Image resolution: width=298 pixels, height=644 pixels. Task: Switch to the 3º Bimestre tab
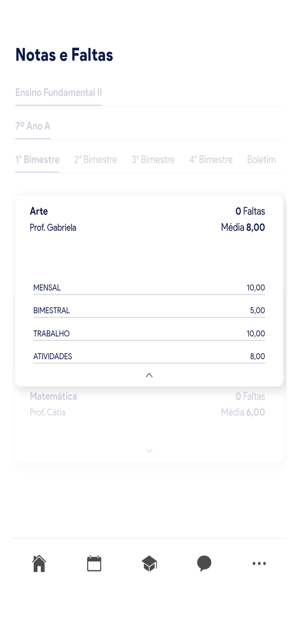click(x=153, y=160)
